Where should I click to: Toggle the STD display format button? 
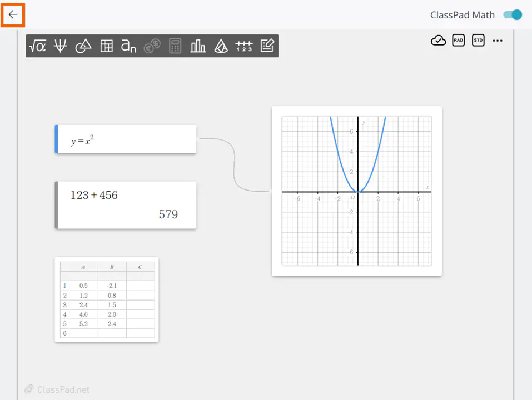[x=478, y=41]
